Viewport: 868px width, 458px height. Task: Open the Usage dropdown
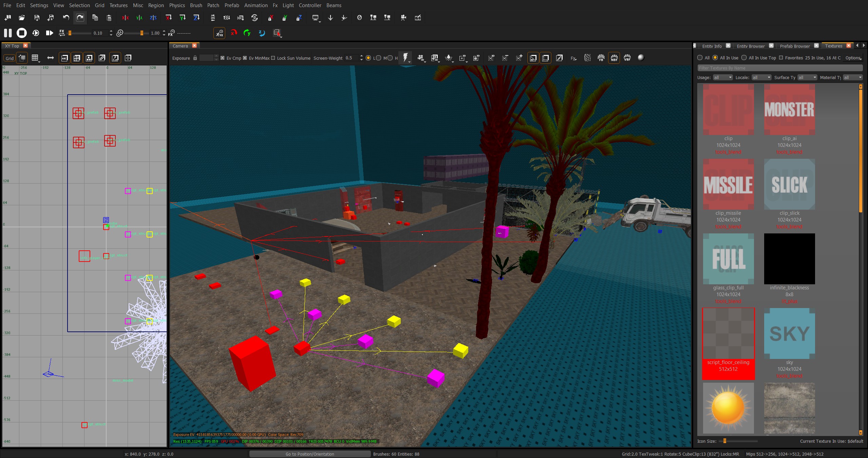pyautogui.click(x=723, y=78)
